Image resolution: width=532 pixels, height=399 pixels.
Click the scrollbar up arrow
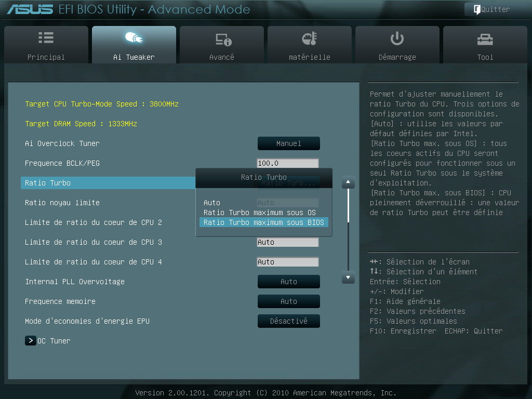pos(348,182)
